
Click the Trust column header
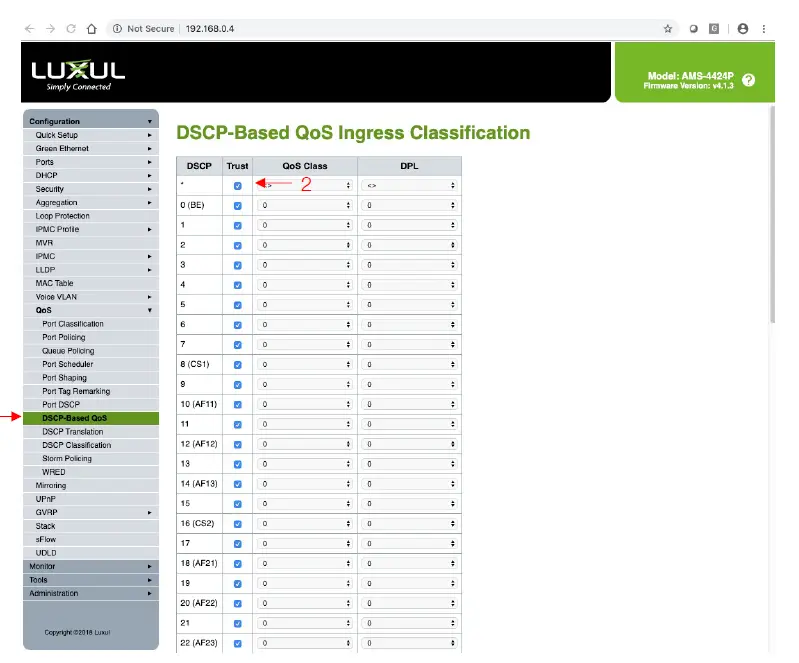237,166
